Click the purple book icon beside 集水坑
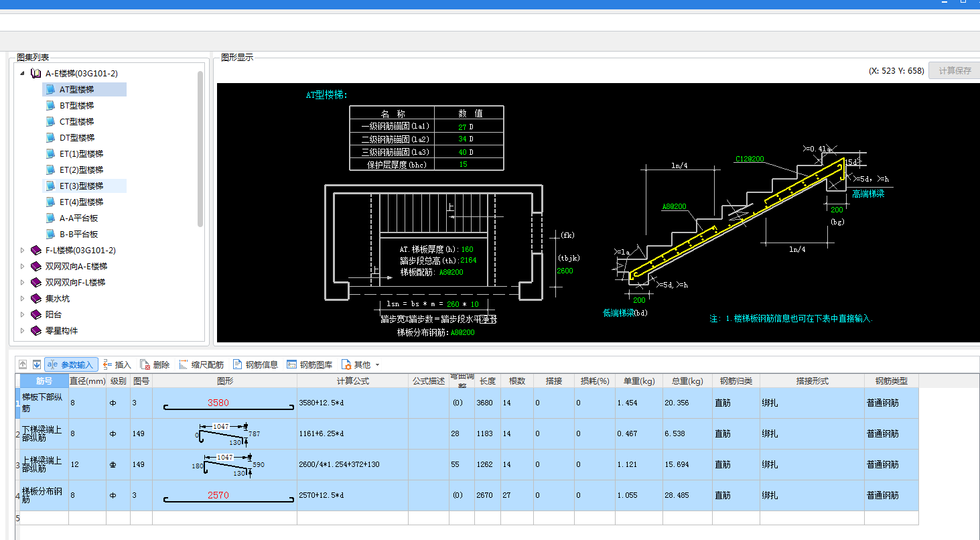The image size is (980, 540). pyautogui.click(x=36, y=299)
